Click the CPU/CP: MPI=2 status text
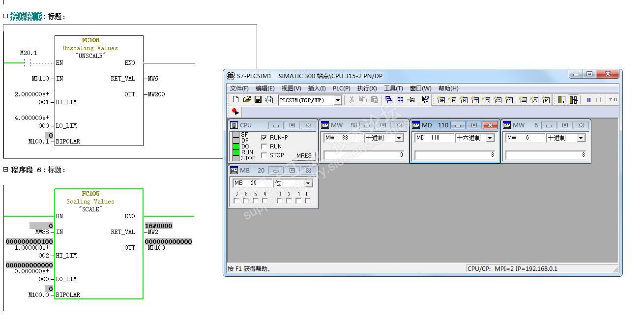The width and height of the screenshot is (644, 322). (x=512, y=269)
